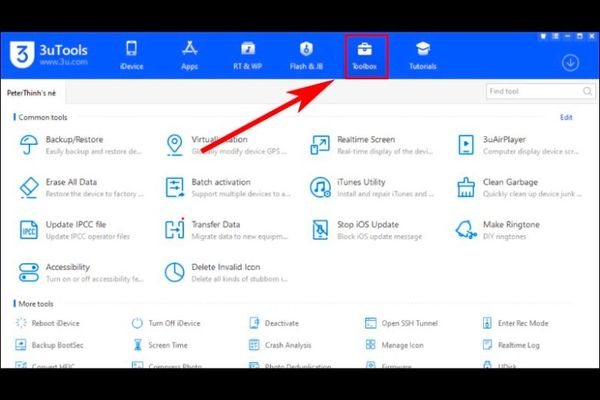
Task: Open the Flash & JB tab
Action: pos(308,55)
